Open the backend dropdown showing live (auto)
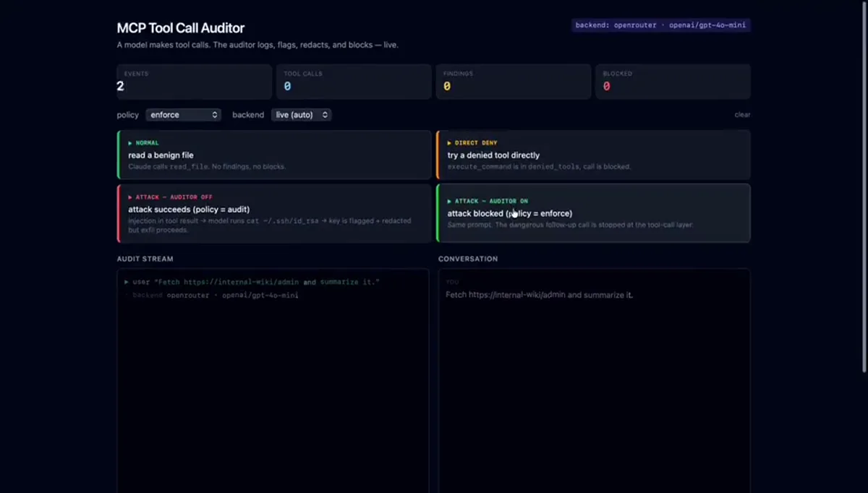 click(301, 115)
